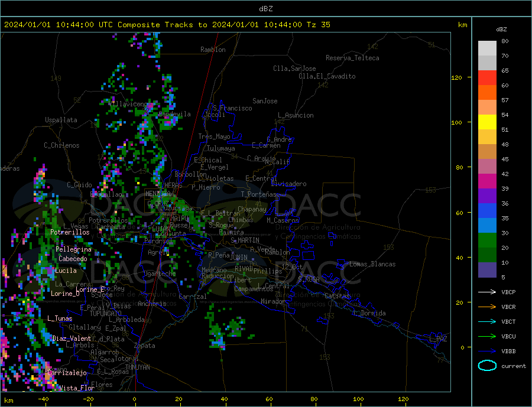The width and height of the screenshot is (532, 407).
Task: Click the Chapanay map label
Action: pyautogui.click(x=252, y=209)
